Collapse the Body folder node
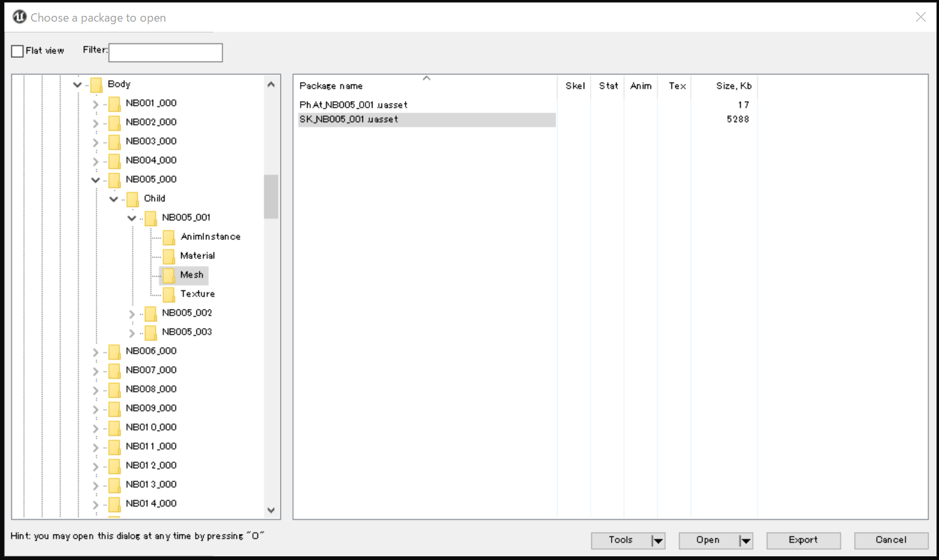 (x=78, y=85)
